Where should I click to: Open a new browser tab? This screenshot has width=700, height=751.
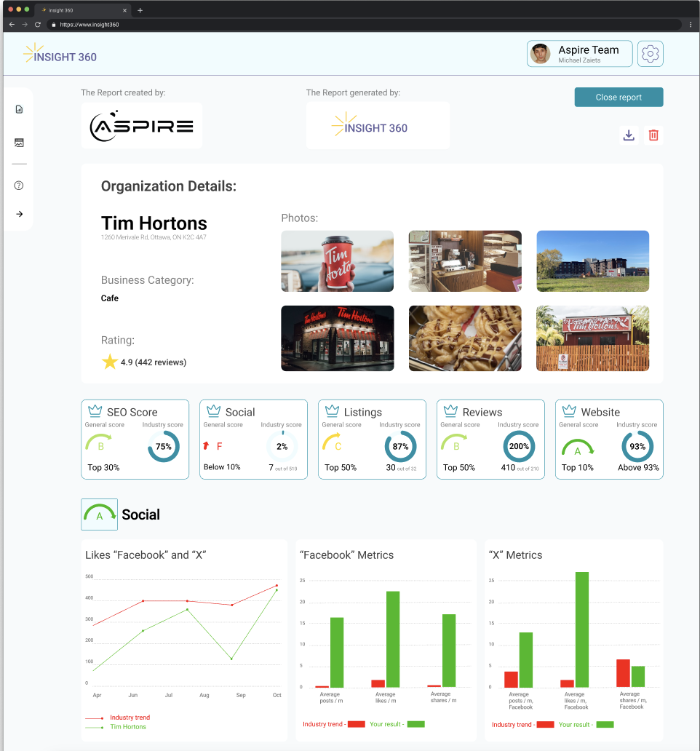click(x=140, y=10)
